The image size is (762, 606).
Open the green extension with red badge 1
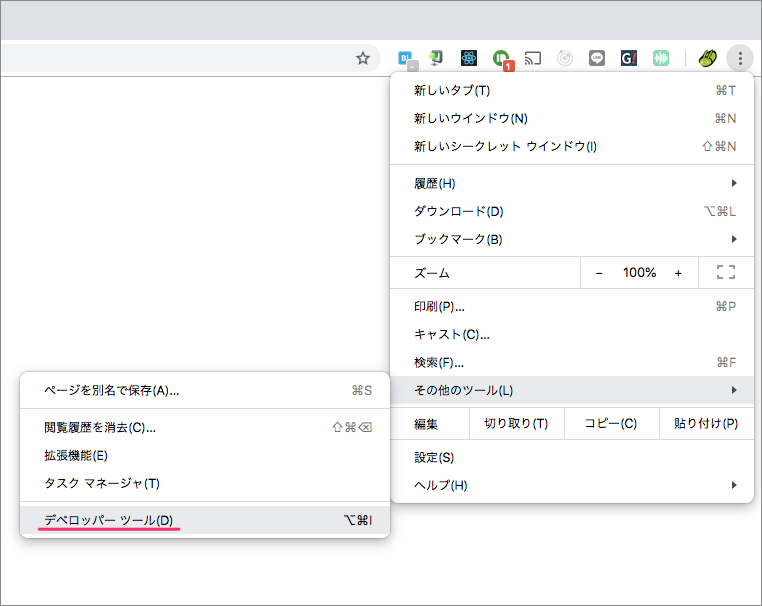pos(502,59)
